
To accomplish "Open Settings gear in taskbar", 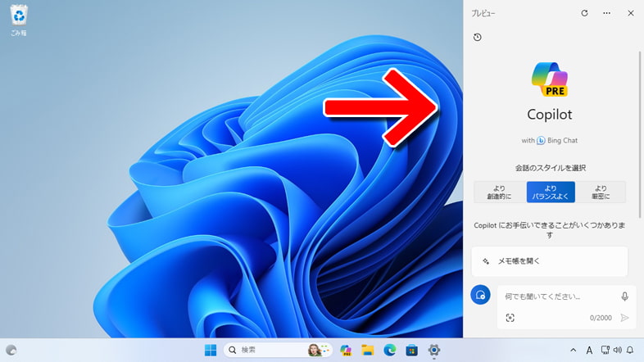I will [434, 350].
